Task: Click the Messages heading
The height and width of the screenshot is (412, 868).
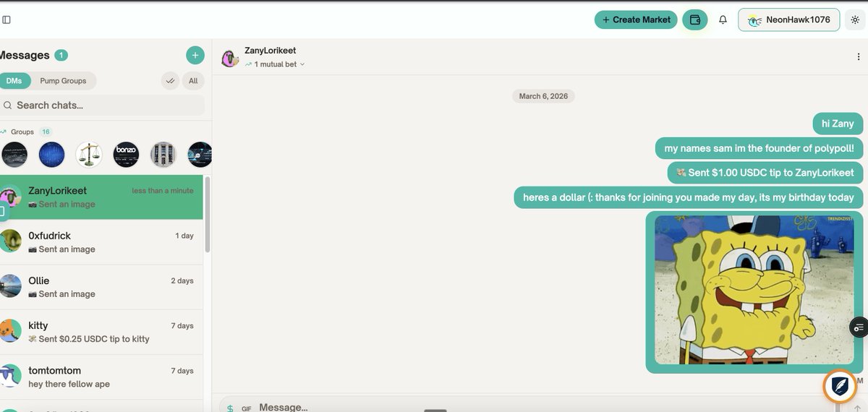Action: point(24,55)
